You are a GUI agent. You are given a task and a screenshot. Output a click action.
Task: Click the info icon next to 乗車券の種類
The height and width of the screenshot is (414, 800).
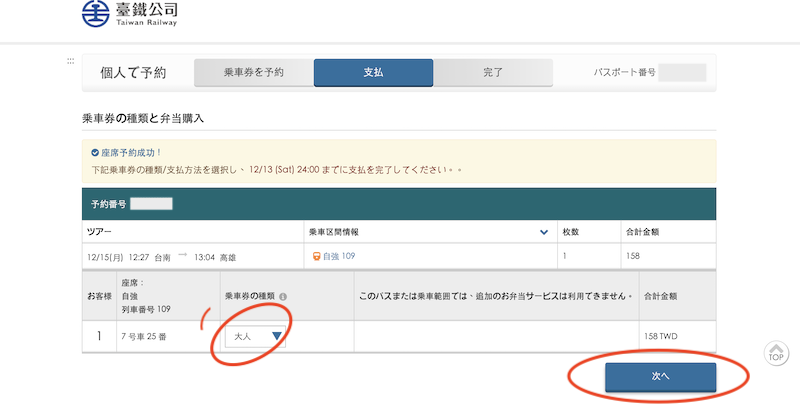[x=283, y=297]
